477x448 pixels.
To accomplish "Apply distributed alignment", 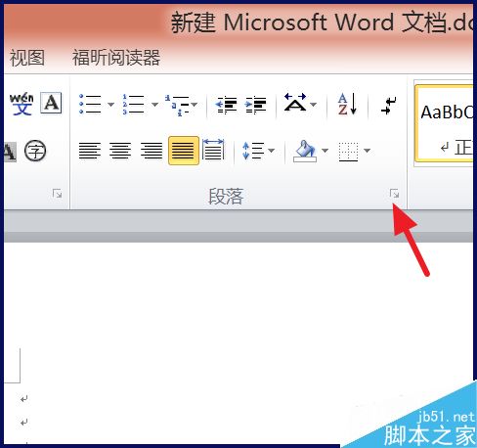I will coord(213,150).
